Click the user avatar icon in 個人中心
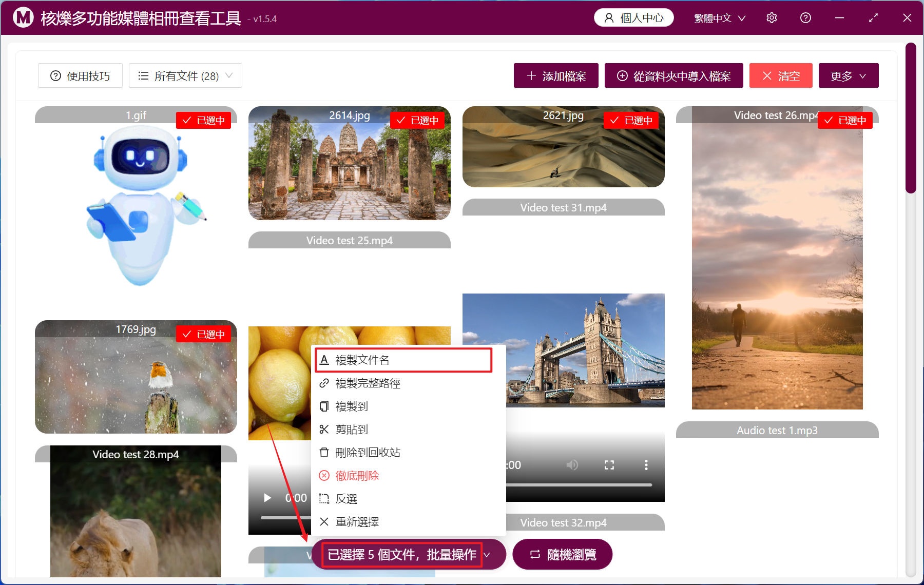 coord(609,18)
